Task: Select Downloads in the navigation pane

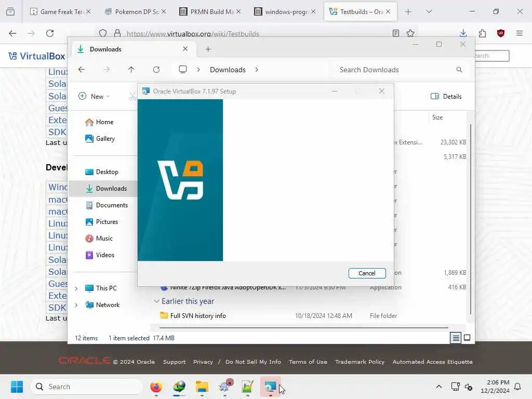Action: [106, 188]
